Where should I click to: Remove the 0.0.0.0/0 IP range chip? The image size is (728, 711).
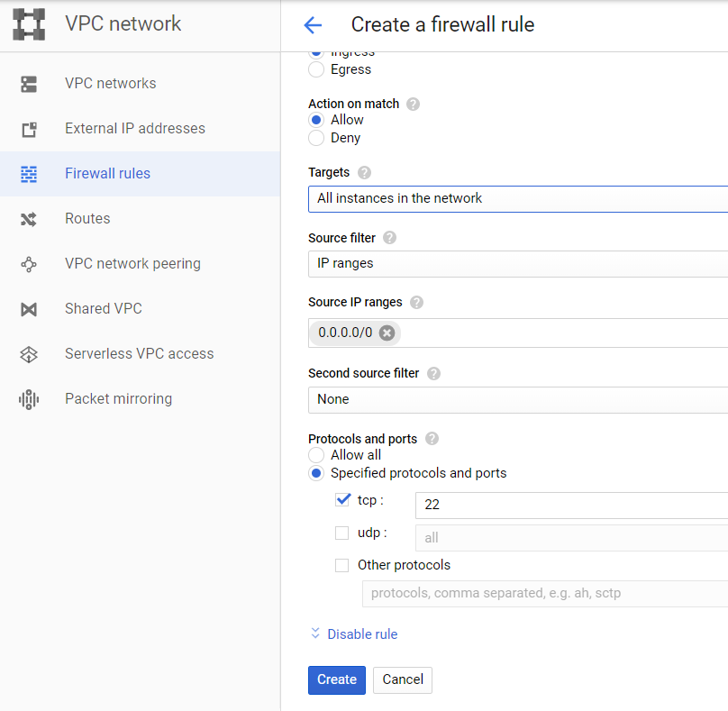[x=387, y=333]
